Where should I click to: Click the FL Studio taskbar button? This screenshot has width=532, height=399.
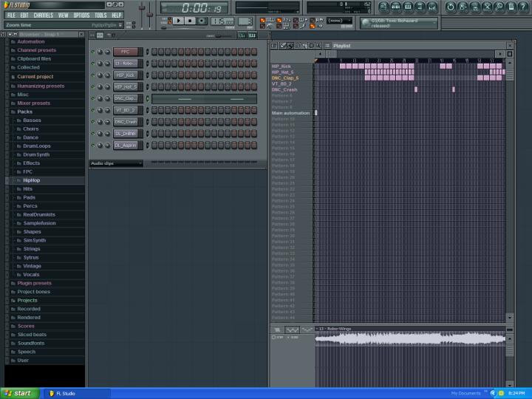(x=76, y=394)
